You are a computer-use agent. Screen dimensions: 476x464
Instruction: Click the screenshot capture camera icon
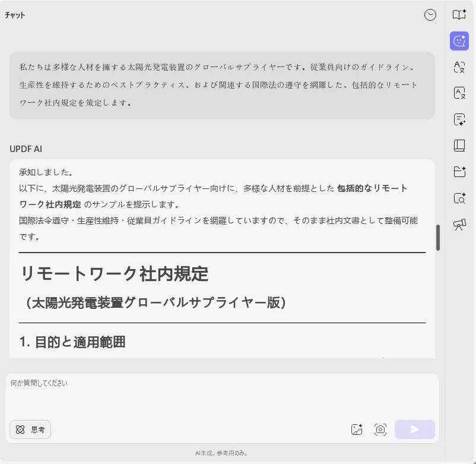pos(380,429)
